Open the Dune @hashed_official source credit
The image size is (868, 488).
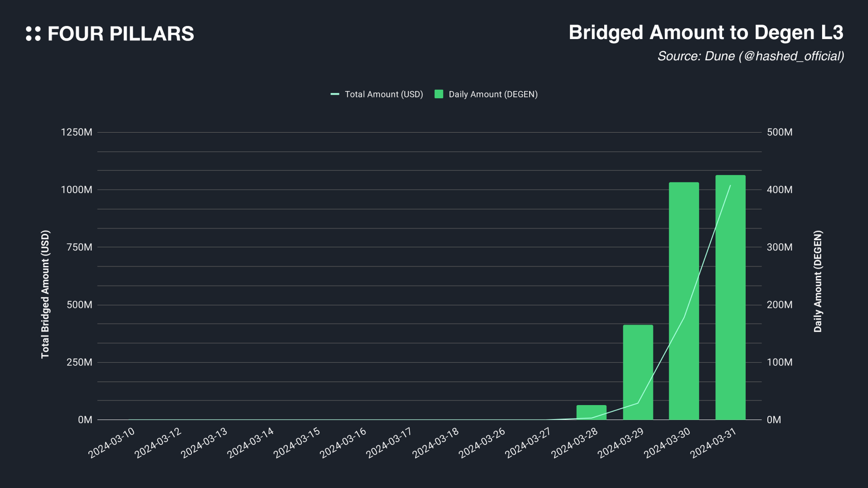[750, 56]
